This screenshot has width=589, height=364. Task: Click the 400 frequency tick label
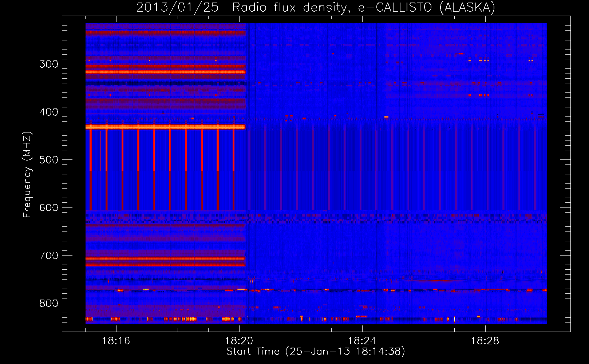(49, 112)
